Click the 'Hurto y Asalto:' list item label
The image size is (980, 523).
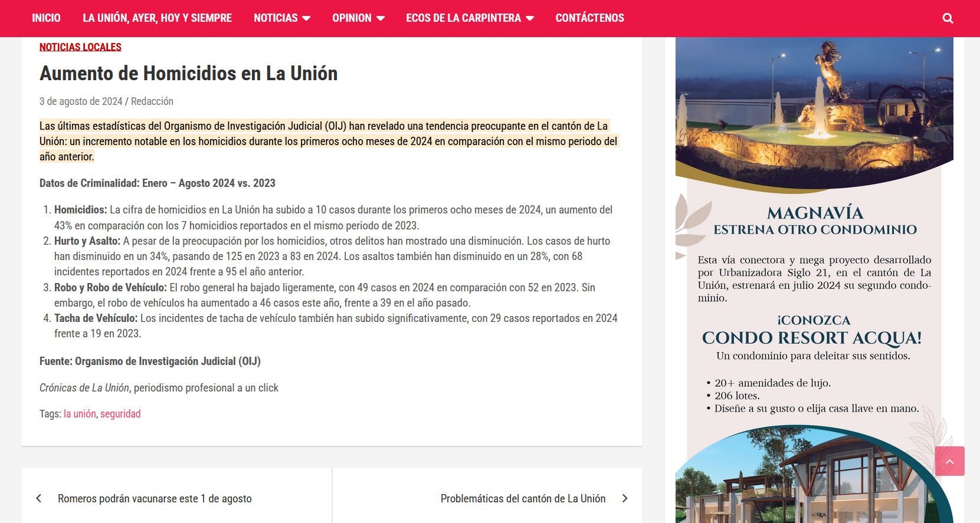click(87, 241)
